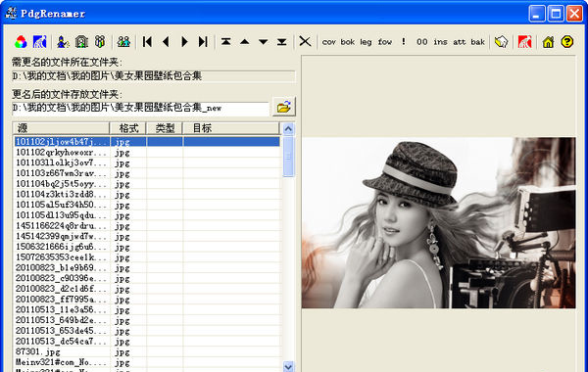Image resolution: width=588 pixels, height=372 pixels.
Task: Select file 145142399qmjwd7w...
Action: 147,236
